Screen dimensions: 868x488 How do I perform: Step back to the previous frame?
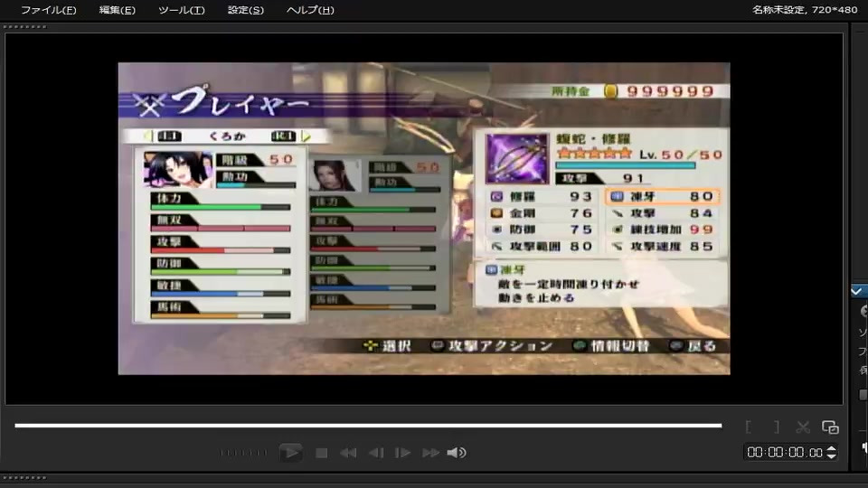point(376,453)
